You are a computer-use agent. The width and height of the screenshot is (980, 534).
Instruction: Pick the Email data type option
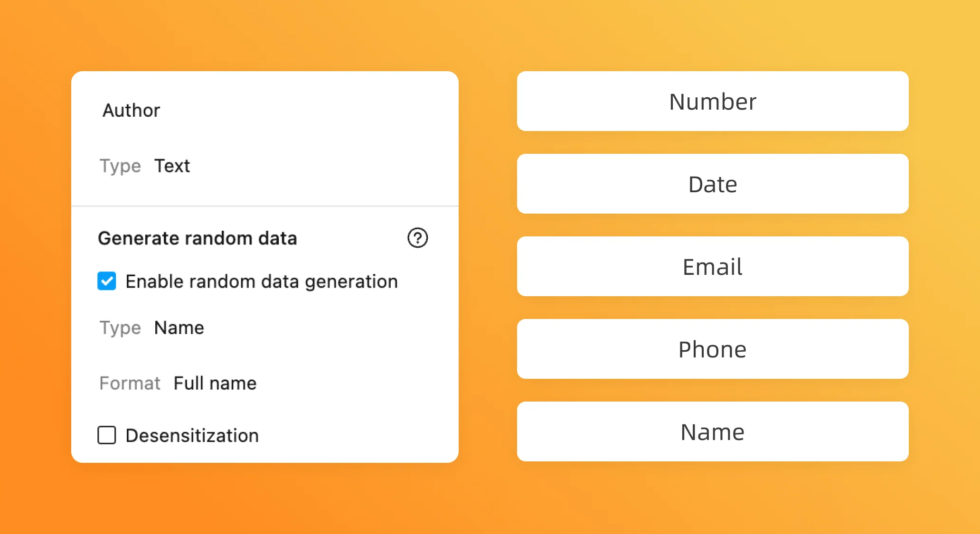[712, 267]
